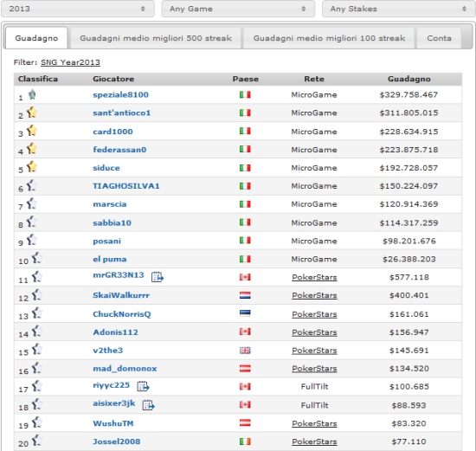
Task: Open the Any Stakes dropdown
Action: (x=399, y=9)
